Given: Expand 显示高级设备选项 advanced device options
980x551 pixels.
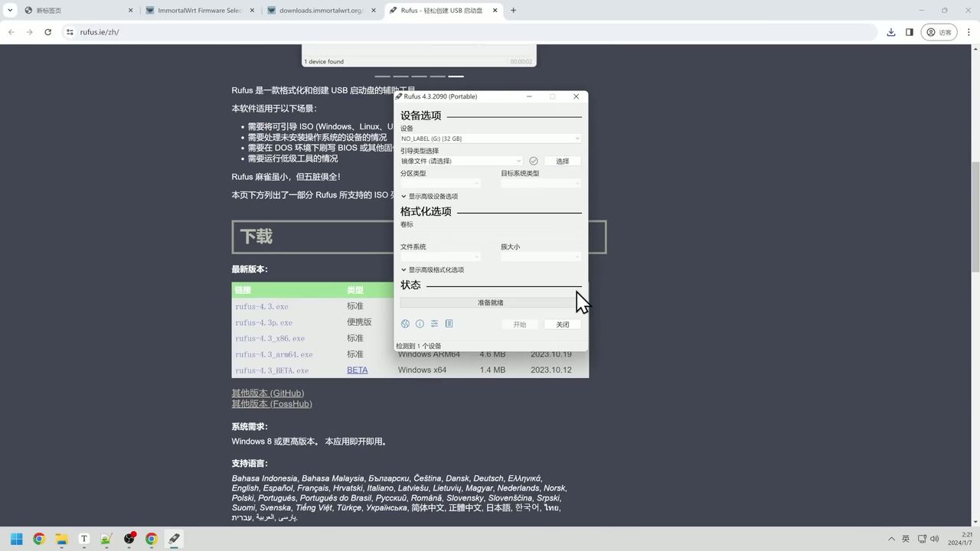Looking at the screenshot, I should [433, 196].
